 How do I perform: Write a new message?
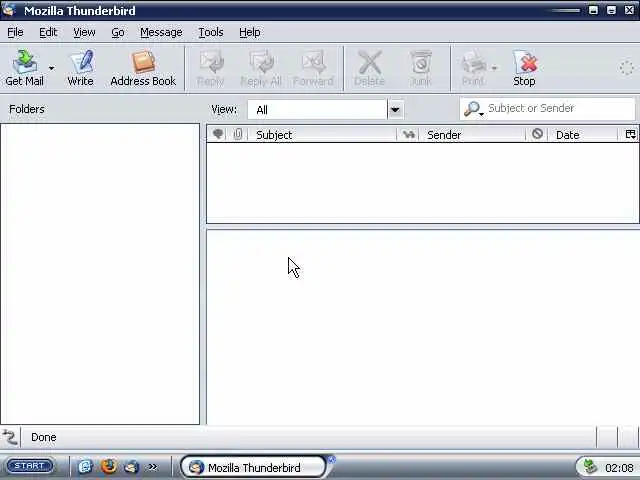[x=80, y=68]
